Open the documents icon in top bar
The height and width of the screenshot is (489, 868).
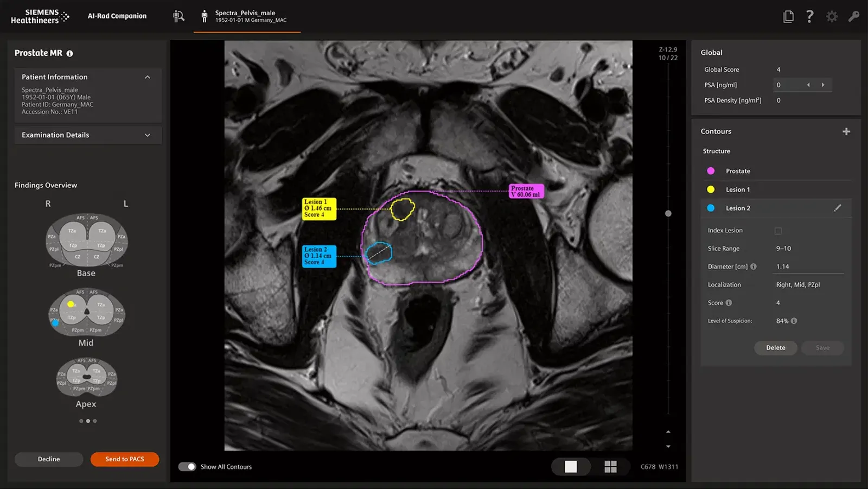788,16
